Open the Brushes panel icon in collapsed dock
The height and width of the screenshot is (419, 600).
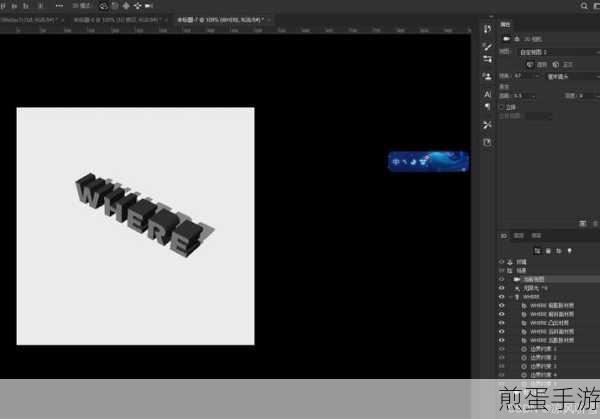487,47
